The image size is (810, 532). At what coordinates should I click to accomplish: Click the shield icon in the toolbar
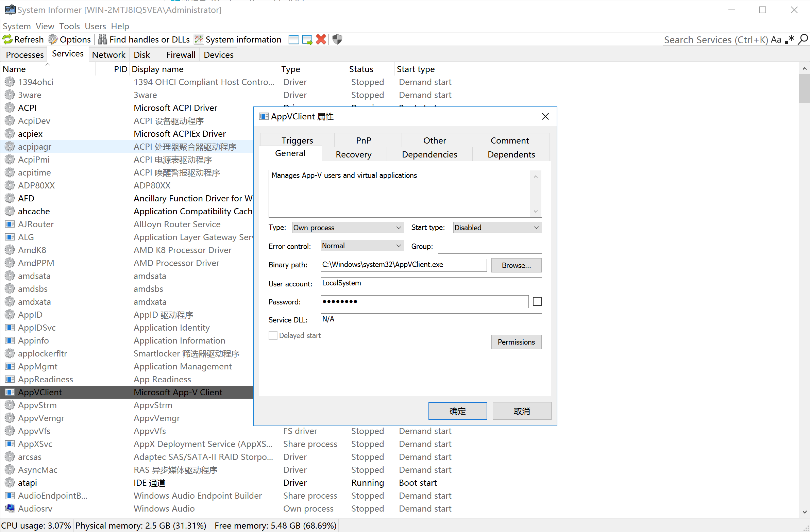tap(337, 39)
